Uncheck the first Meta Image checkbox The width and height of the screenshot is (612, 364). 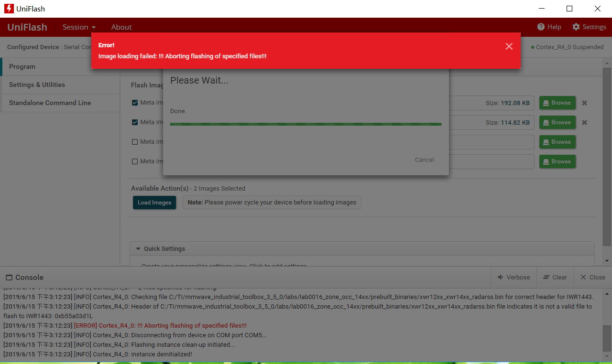135,103
